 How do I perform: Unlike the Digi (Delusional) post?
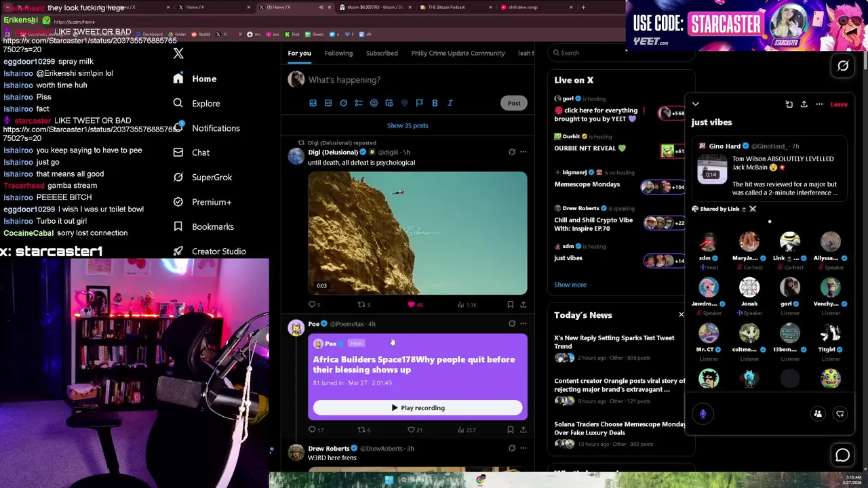coord(415,305)
